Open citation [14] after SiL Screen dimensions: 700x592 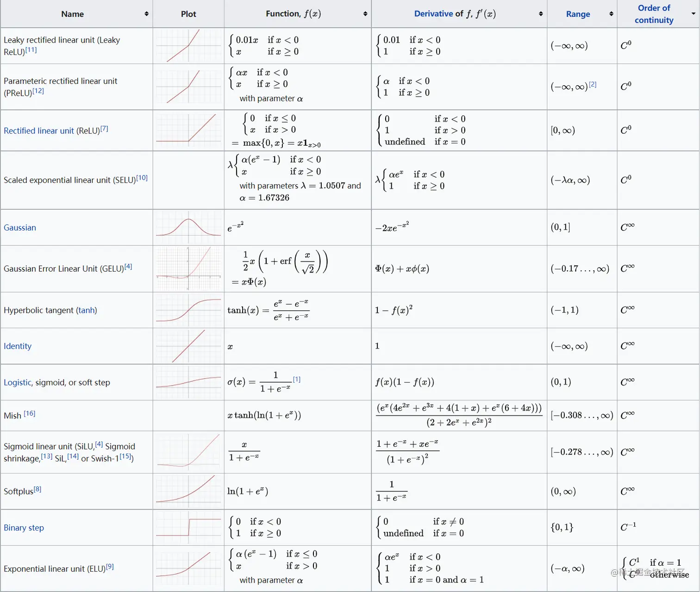tap(73, 456)
